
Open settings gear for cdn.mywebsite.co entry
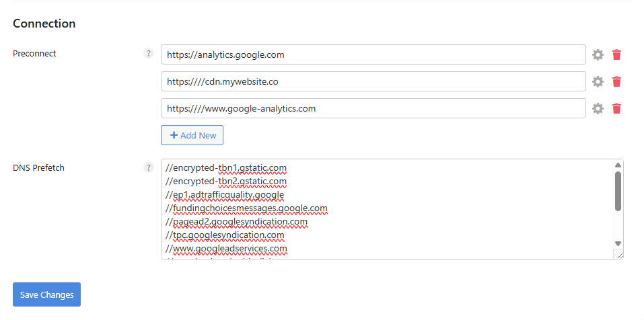[x=598, y=81]
